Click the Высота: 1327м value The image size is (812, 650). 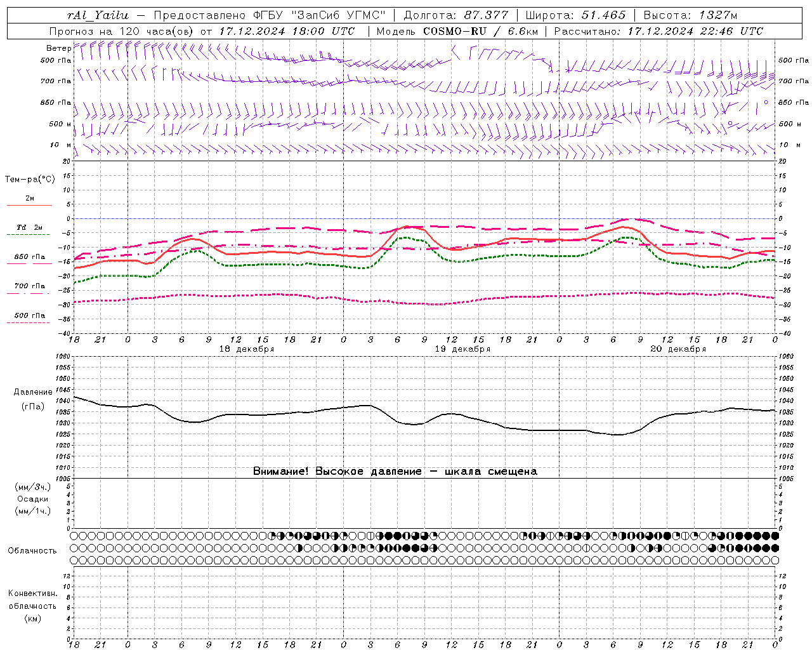pos(690,15)
